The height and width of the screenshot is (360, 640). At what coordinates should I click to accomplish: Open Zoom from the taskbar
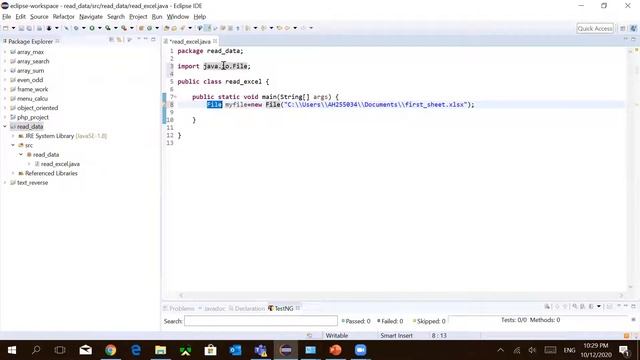pyautogui.click(x=360, y=350)
